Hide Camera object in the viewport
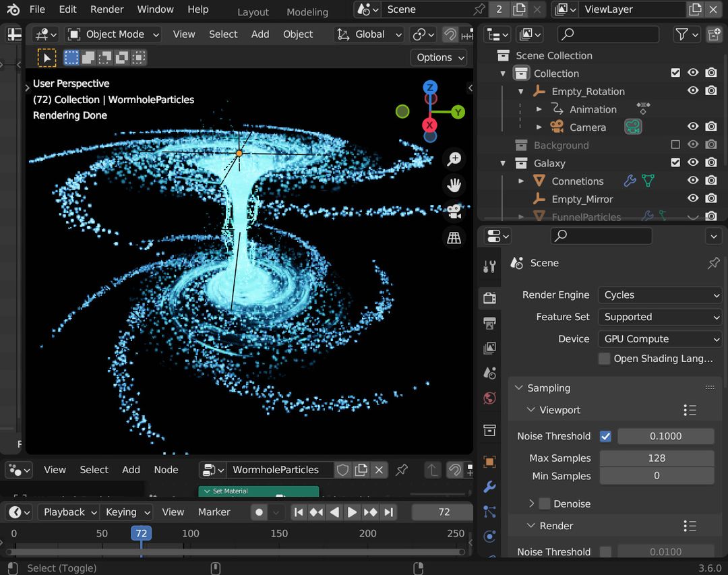This screenshot has height=575, width=728. [693, 127]
